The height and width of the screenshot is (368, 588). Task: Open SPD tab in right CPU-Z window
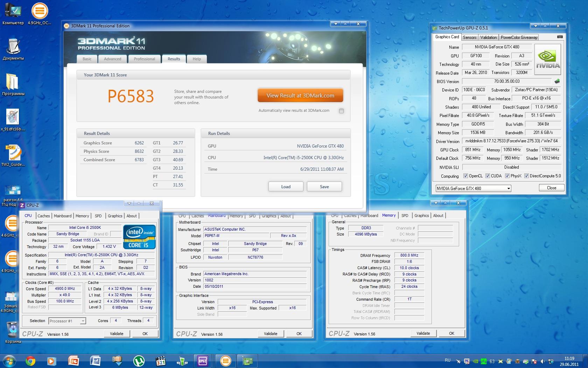tap(405, 216)
